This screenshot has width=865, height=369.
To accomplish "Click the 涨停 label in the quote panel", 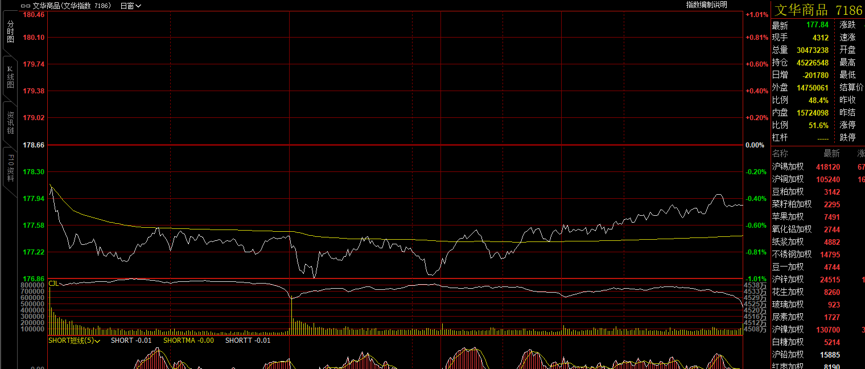I will [847, 125].
